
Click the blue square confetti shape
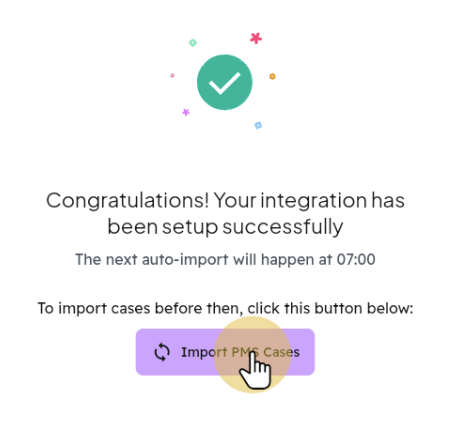click(258, 125)
